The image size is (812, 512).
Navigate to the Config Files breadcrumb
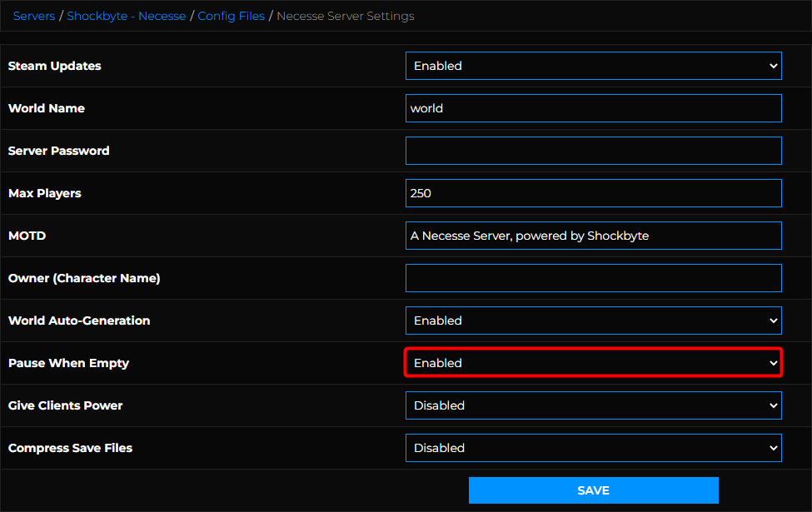coord(231,16)
